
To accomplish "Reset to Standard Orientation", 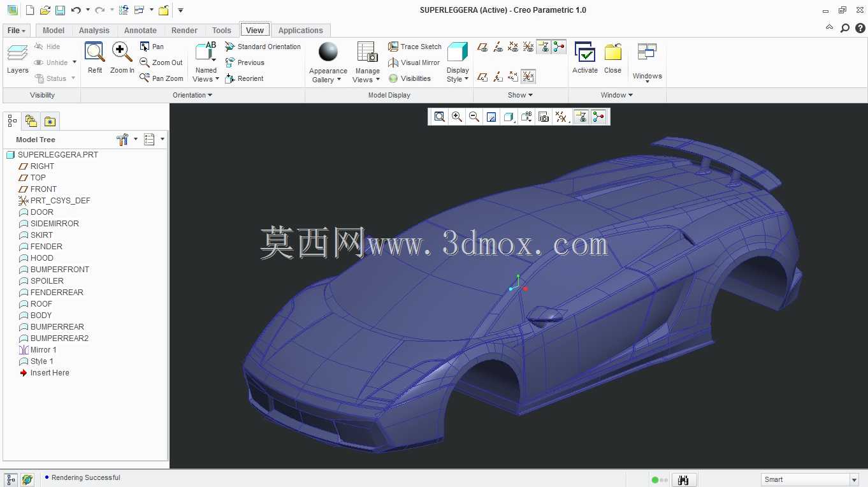I will click(x=263, y=47).
